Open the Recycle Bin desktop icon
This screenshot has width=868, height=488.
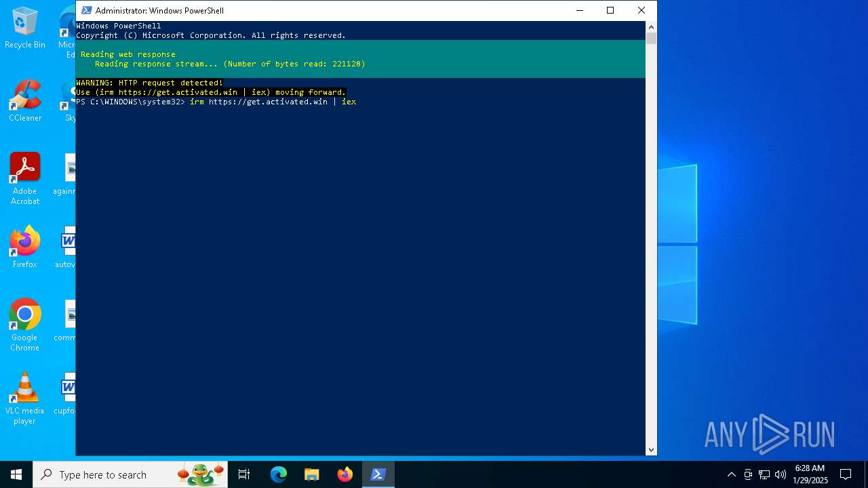(x=25, y=28)
